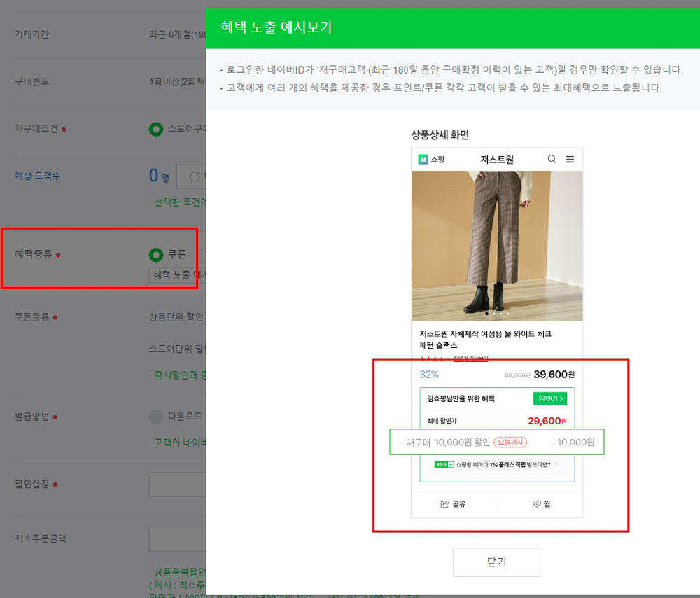Select the 다운로드 radio option

click(x=156, y=417)
